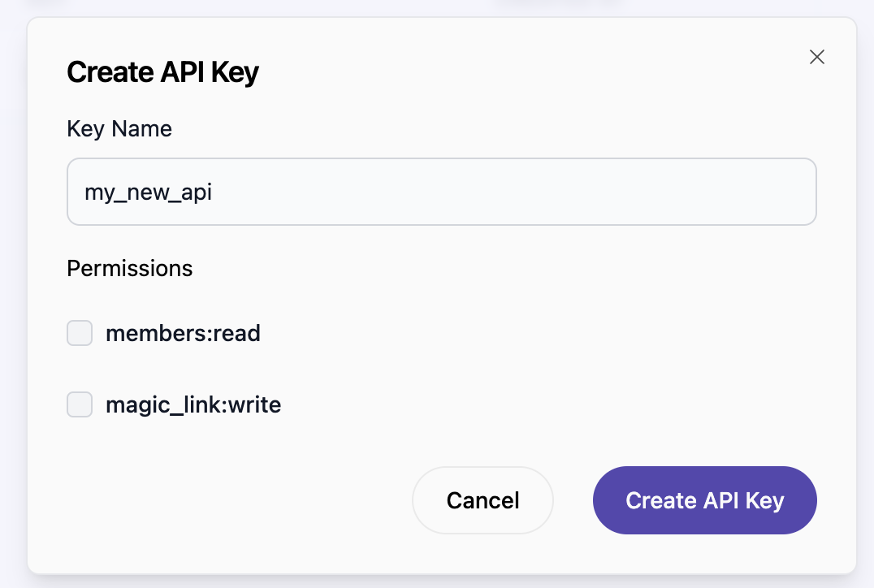Select the first permission checkbox
Screen dimensions: 874x588
coord(79,333)
